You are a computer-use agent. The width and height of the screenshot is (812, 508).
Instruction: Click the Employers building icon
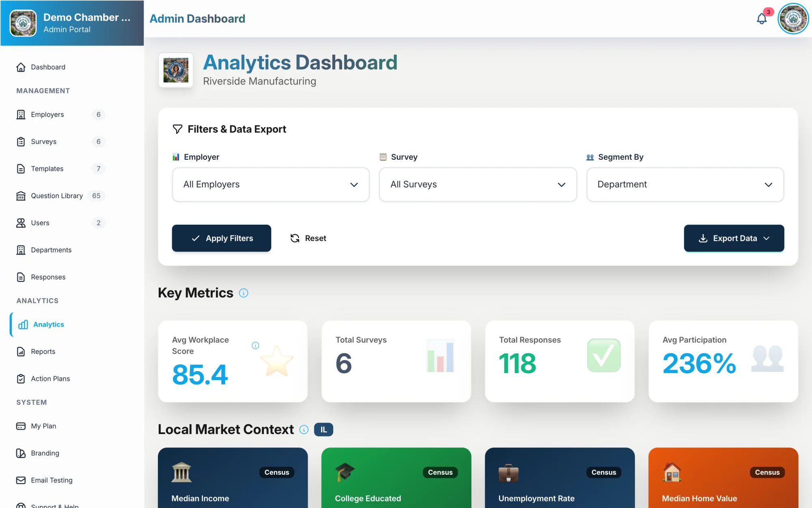click(21, 115)
